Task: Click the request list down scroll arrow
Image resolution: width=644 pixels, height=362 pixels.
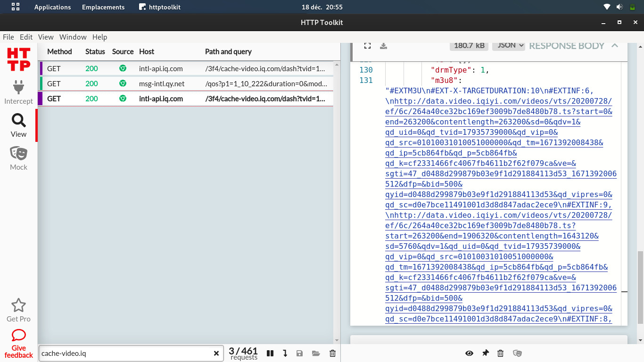Action: click(337, 340)
